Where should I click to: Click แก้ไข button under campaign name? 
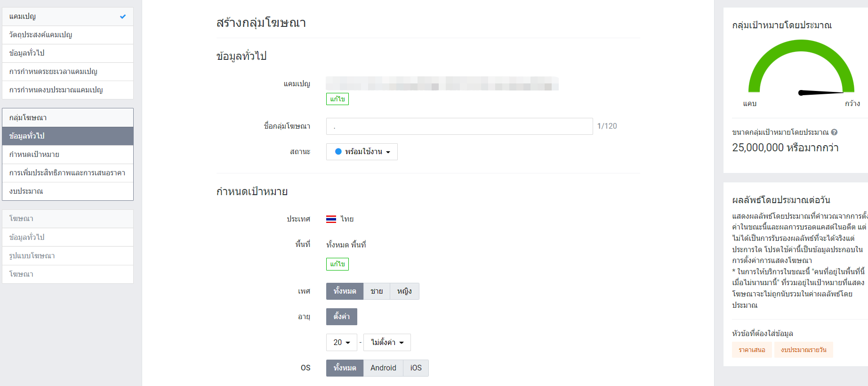pyautogui.click(x=337, y=99)
